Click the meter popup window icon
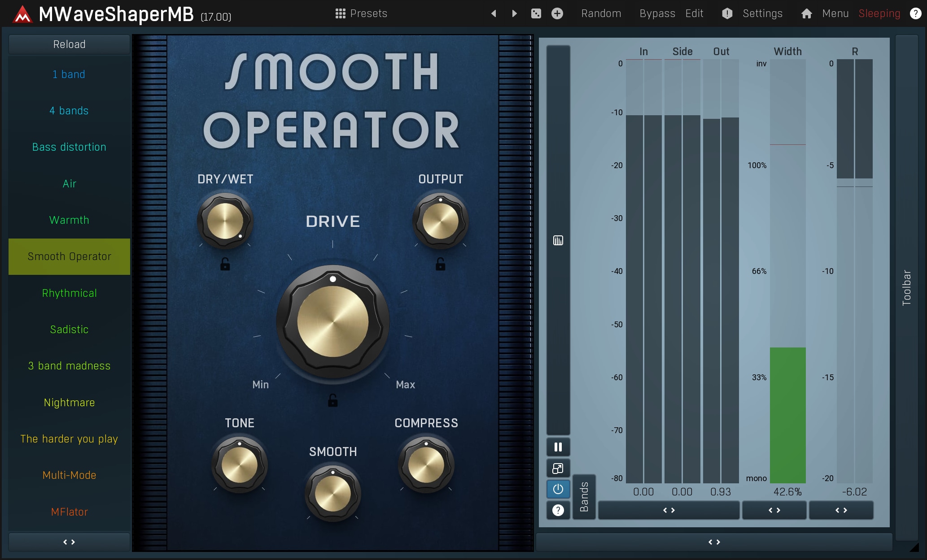The width and height of the screenshot is (927, 560). tap(558, 469)
